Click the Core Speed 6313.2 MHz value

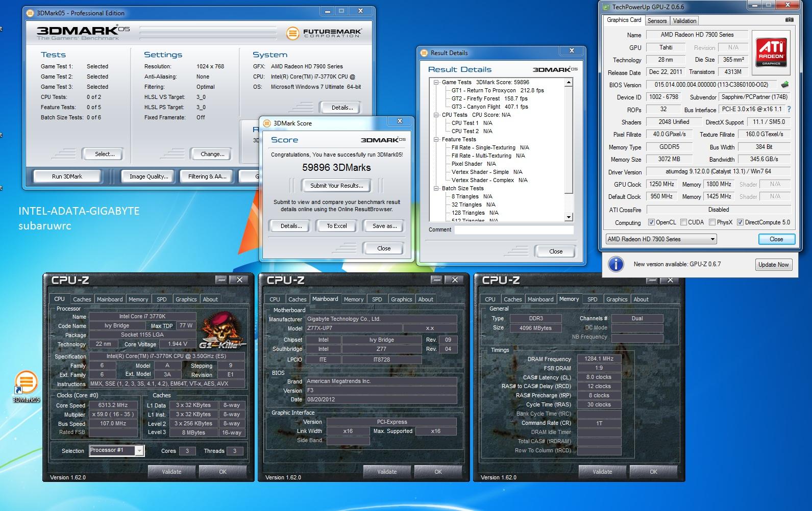[113, 405]
